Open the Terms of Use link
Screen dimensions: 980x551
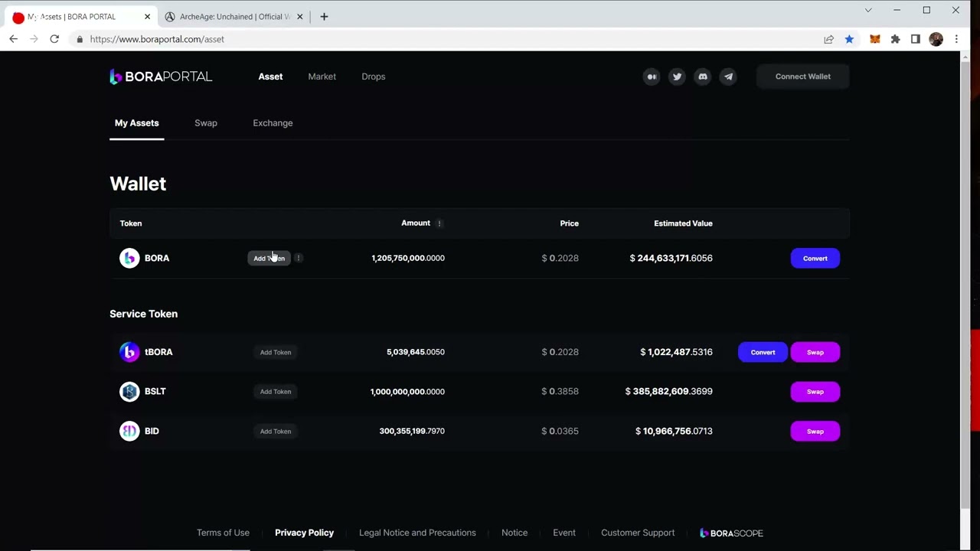coord(223,533)
